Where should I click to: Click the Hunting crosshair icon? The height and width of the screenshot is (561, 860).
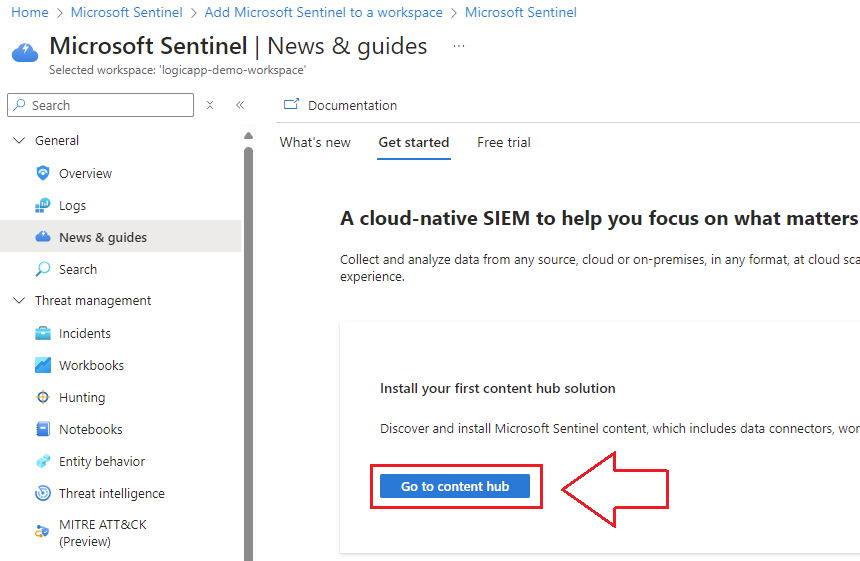(42, 397)
